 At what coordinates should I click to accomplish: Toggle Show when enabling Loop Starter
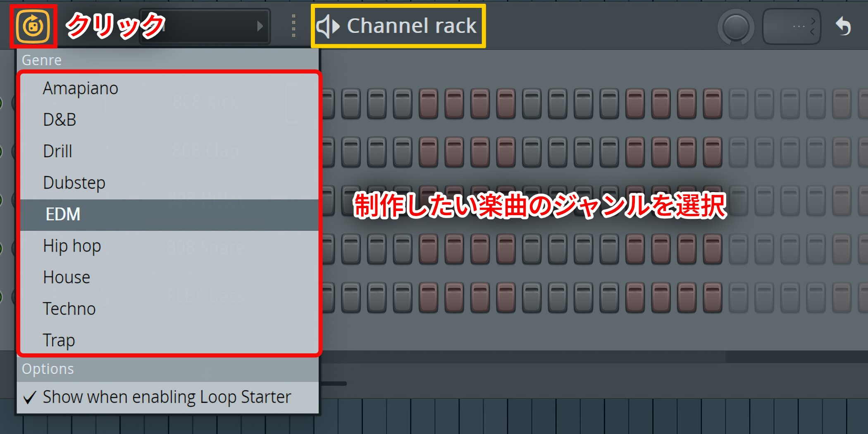click(168, 397)
